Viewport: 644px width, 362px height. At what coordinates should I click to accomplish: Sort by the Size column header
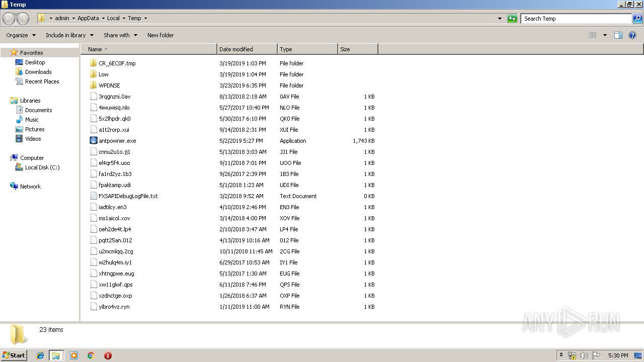[x=358, y=49]
